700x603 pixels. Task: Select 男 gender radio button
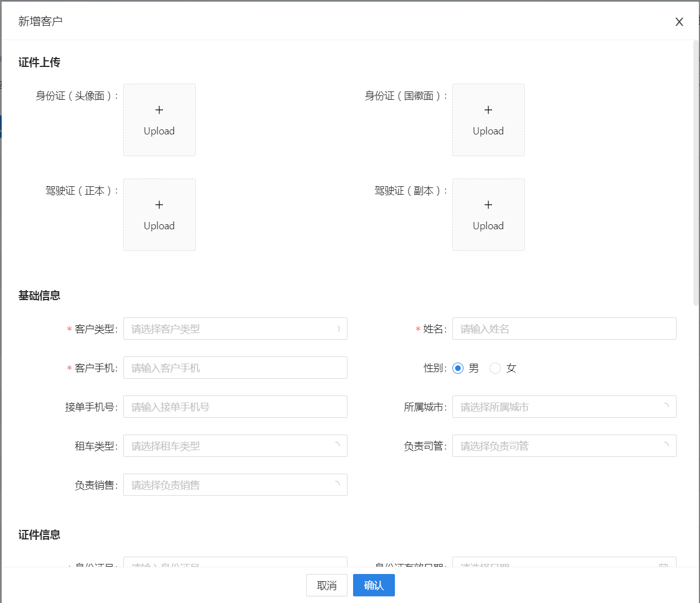click(x=458, y=368)
